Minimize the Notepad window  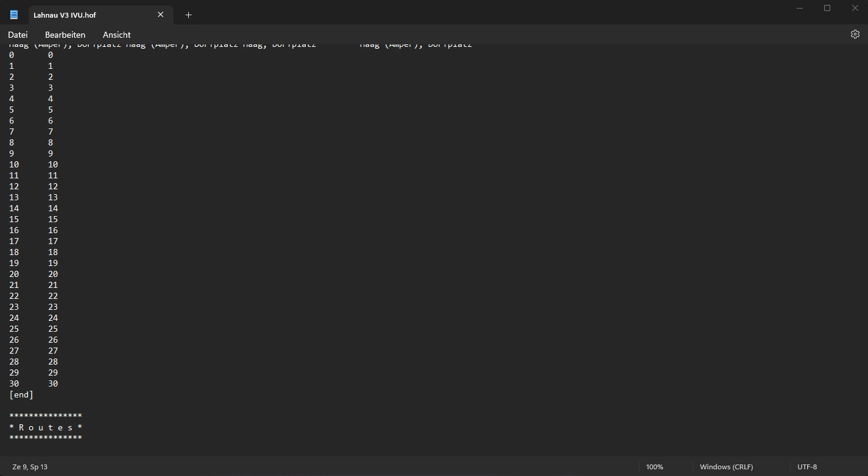pos(799,8)
